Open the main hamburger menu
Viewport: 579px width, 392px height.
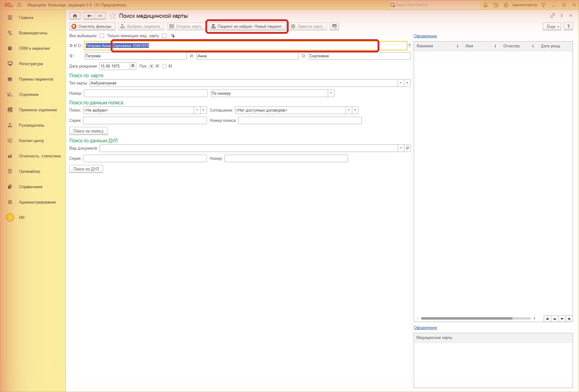19,5
